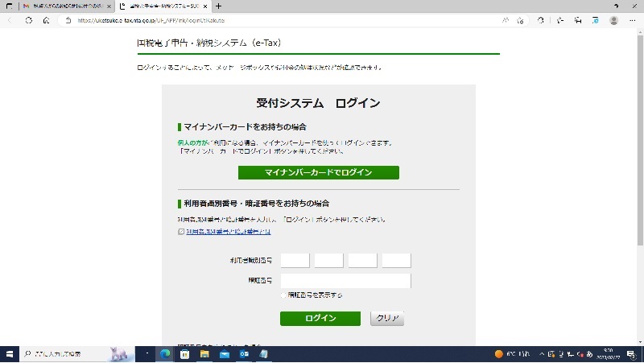Screen dimensions: 644x363
Task: Add this page to favorites star icon
Action: coord(520,20)
